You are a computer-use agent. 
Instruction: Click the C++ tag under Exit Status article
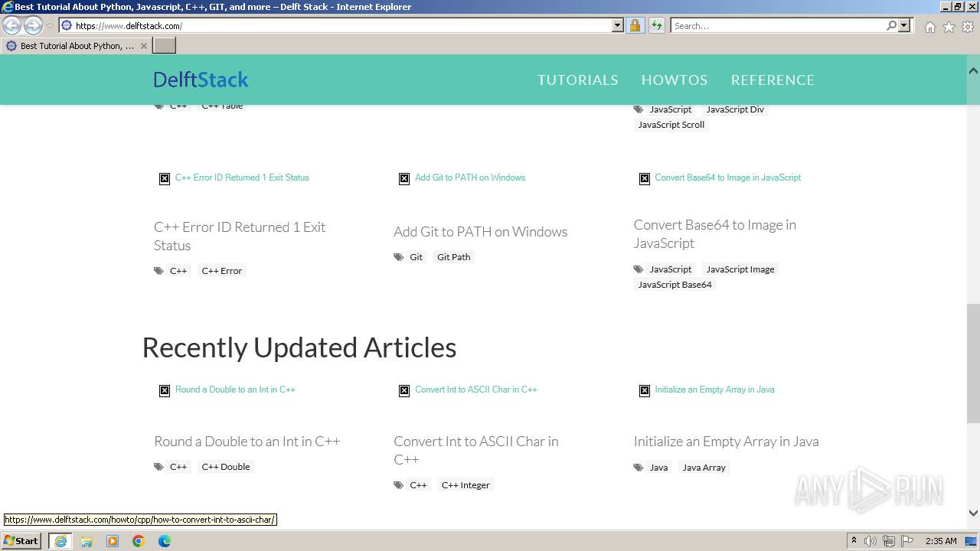pyautogui.click(x=178, y=271)
